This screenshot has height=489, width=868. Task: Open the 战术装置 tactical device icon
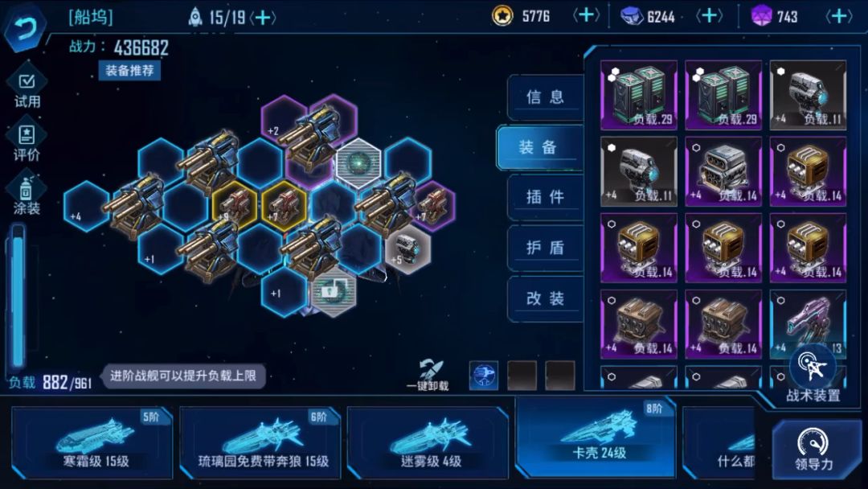point(813,372)
